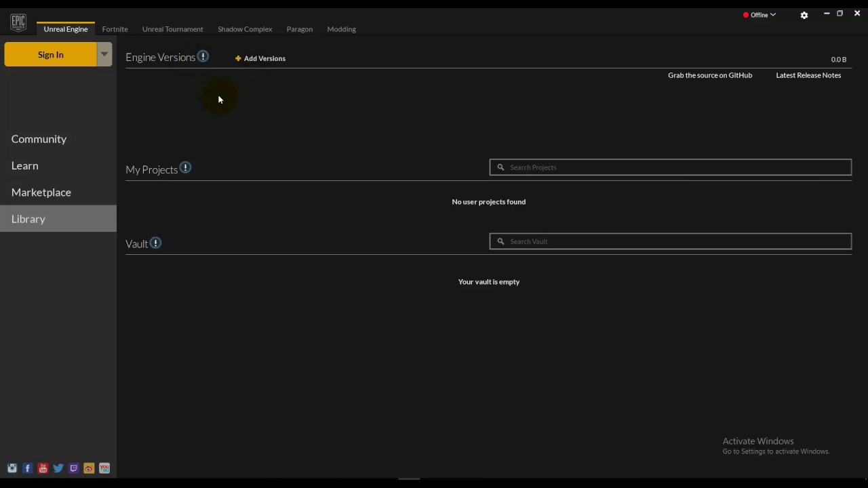Select the Library section
Viewport: 868px width, 488px height.
coord(58,219)
